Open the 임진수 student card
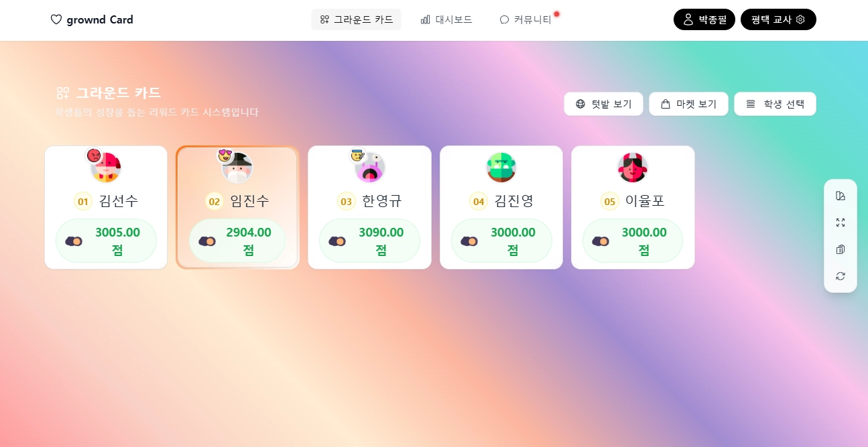This screenshot has height=447, width=868. 237,207
